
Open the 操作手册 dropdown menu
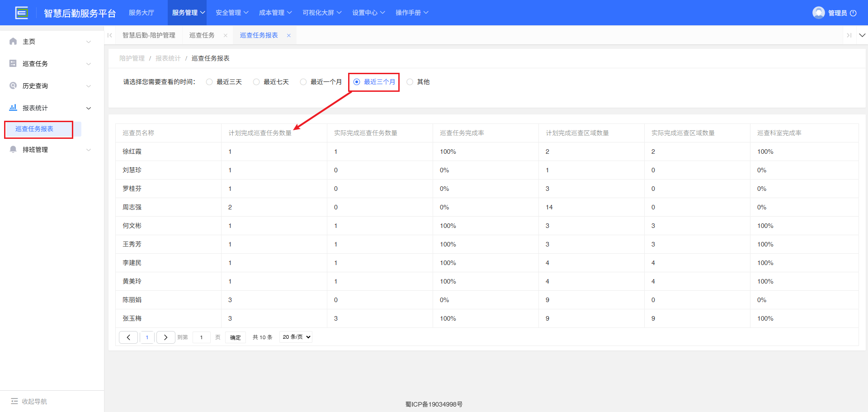coord(412,13)
